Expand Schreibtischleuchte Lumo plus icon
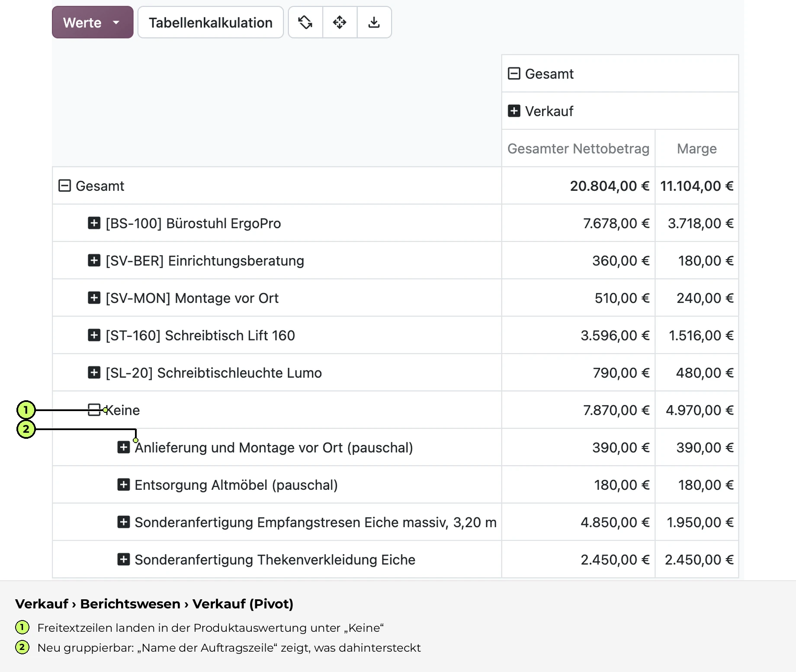This screenshot has height=672, width=796. click(x=94, y=373)
